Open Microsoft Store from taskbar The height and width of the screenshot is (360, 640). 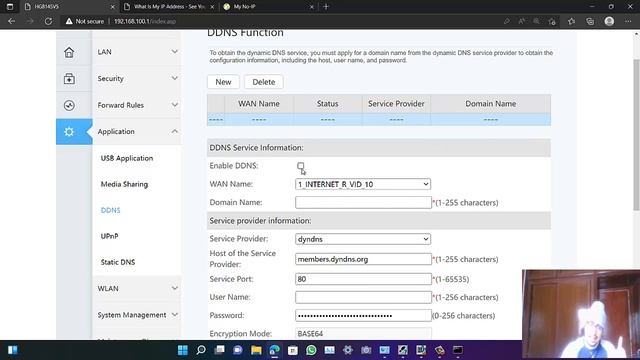coord(293,350)
